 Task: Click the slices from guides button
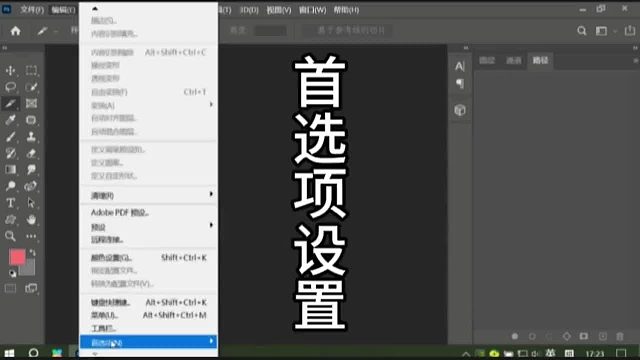(x=347, y=31)
